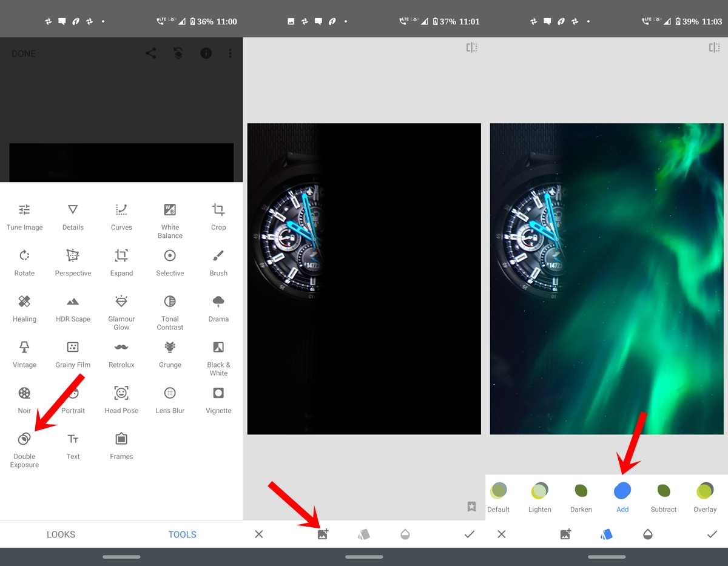This screenshot has height=566, width=728.
Task: Open the Rotate tool
Action: pyautogui.click(x=24, y=263)
